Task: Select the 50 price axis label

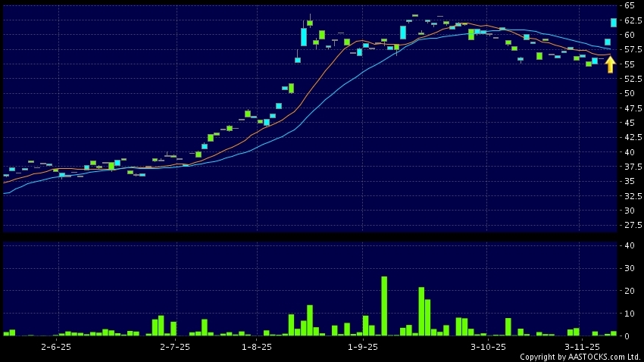Action: (x=630, y=93)
